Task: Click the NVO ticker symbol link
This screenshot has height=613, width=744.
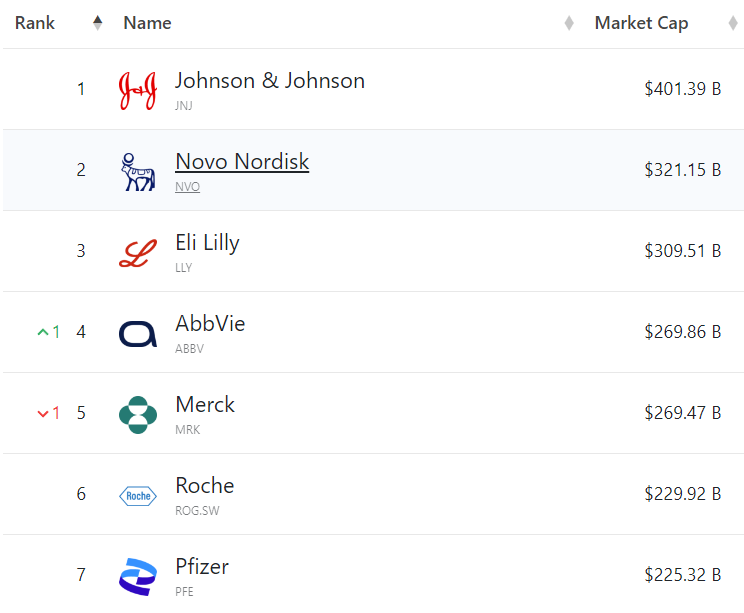Action: [187, 187]
